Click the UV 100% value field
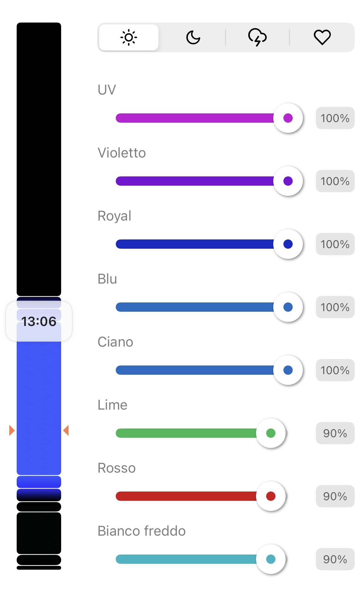Viewport: 364px width, 591px height. pos(335,118)
